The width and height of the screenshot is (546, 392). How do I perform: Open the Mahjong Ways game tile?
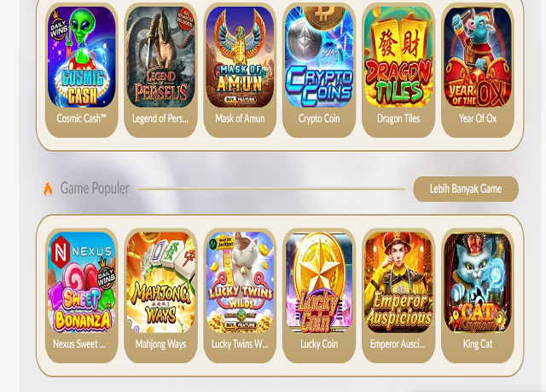click(161, 282)
